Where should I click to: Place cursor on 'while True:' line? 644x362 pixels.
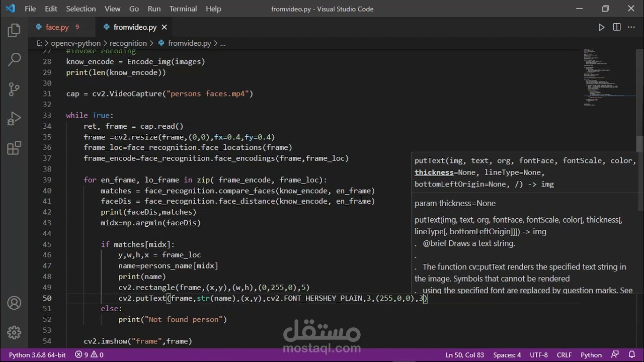90,115
